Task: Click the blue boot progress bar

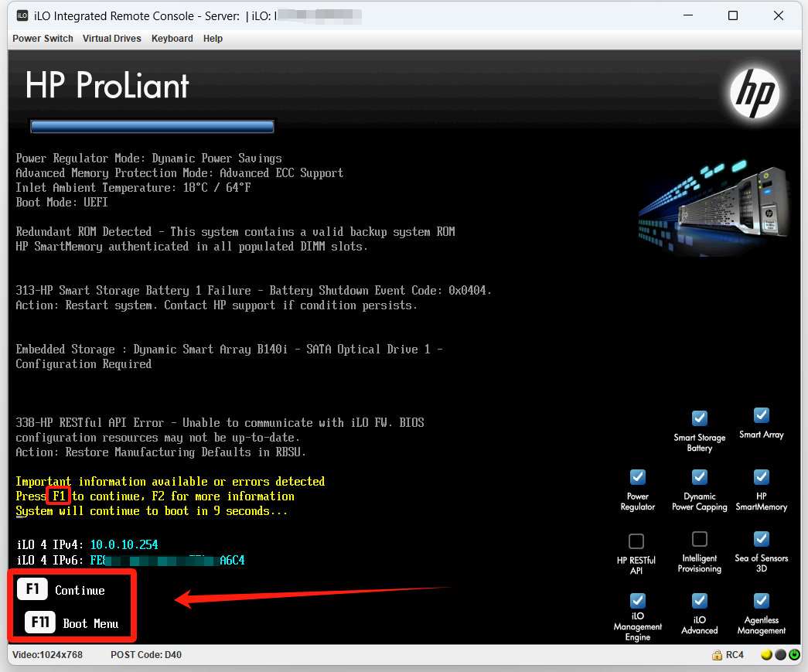Action: point(152,127)
